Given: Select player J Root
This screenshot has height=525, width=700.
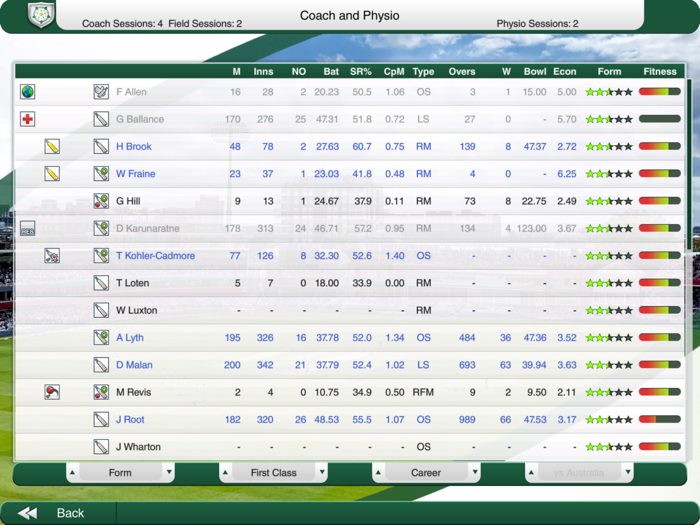Looking at the screenshot, I should 130,420.
